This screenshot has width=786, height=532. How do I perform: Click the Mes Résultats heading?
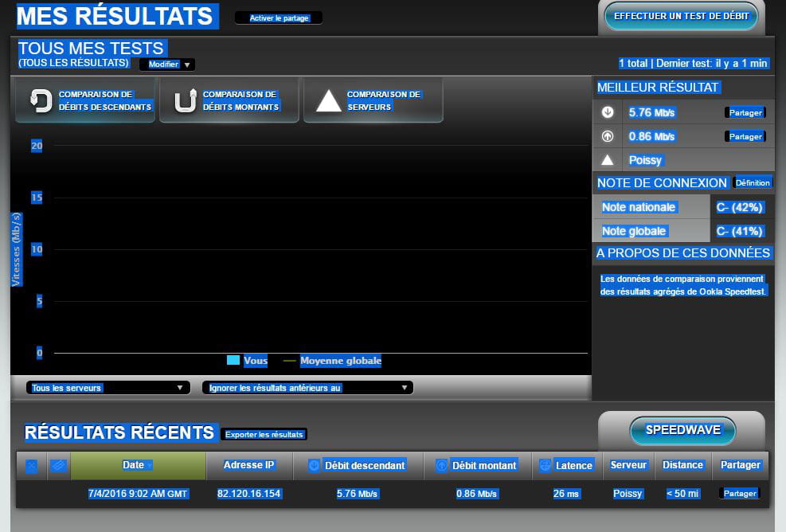tap(115, 16)
